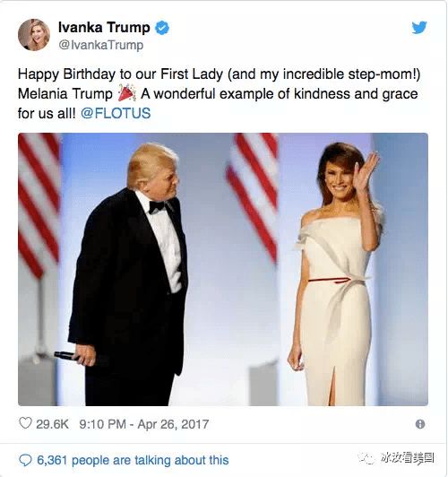The height and width of the screenshot is (477, 448).
Task: Open the round profile avatar
Action: 34,35
